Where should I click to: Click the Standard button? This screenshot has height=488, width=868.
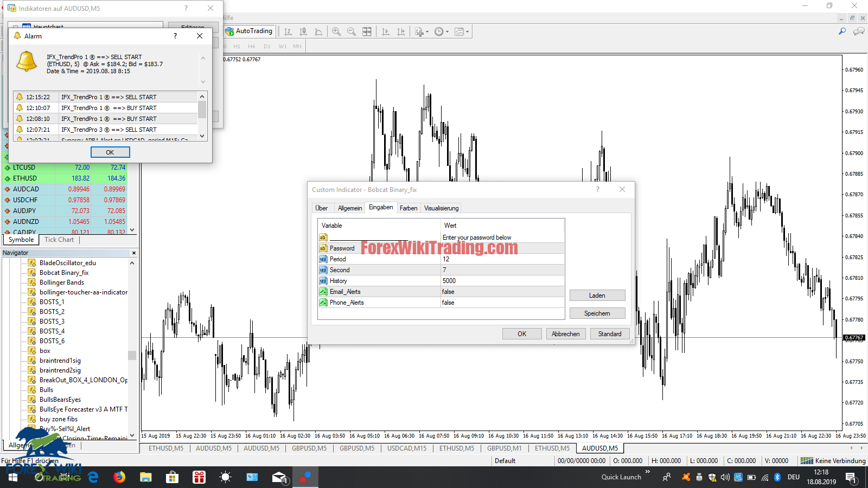610,334
